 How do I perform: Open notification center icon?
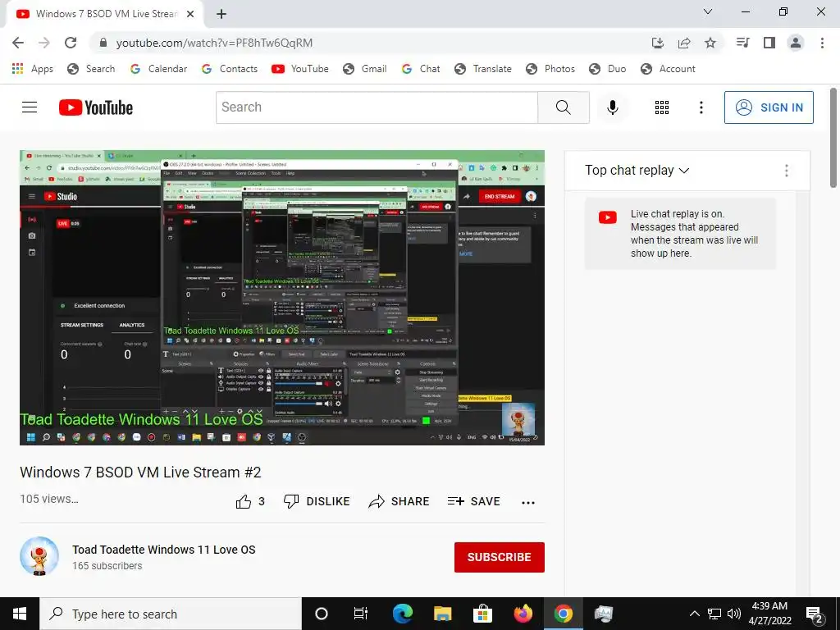tap(815, 614)
